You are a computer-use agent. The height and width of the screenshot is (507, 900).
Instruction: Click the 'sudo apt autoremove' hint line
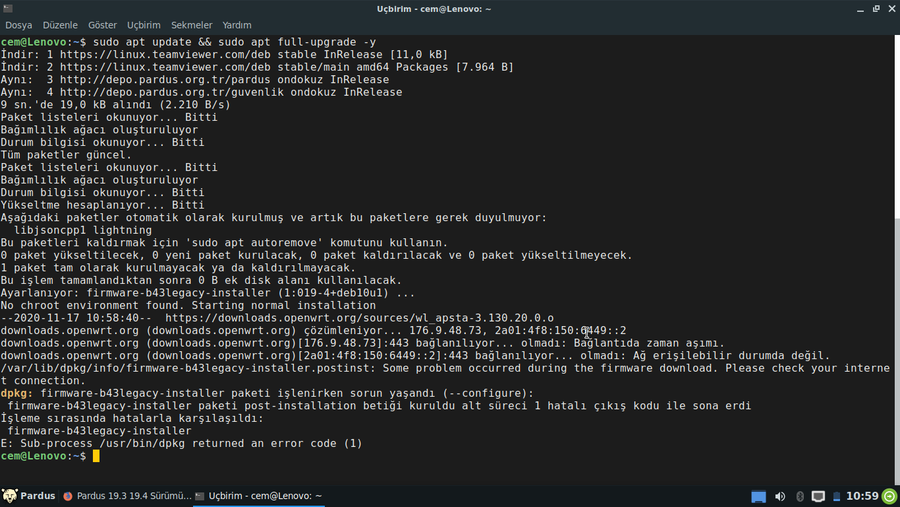pos(224,243)
